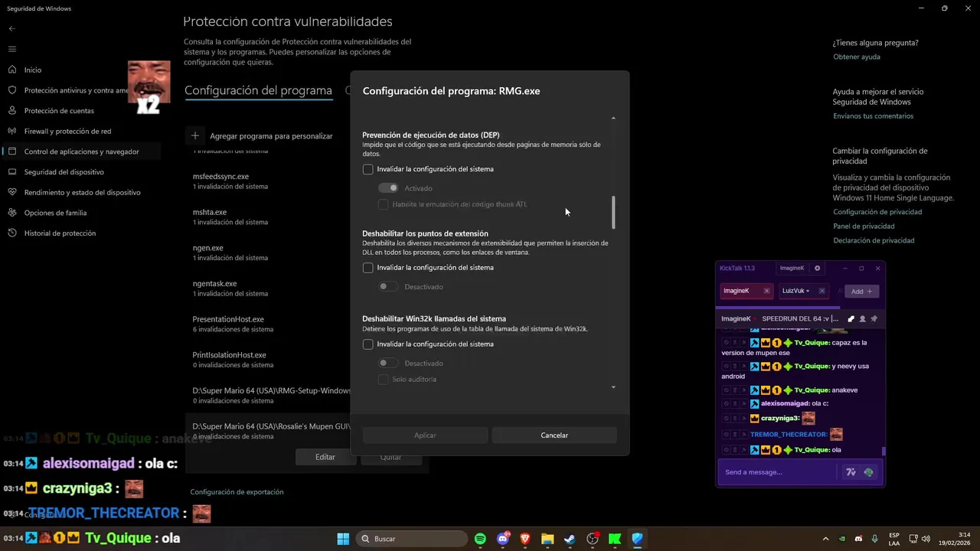
Task: Check DEP Invalidar la configuración del sistema
Action: pyautogui.click(x=368, y=169)
